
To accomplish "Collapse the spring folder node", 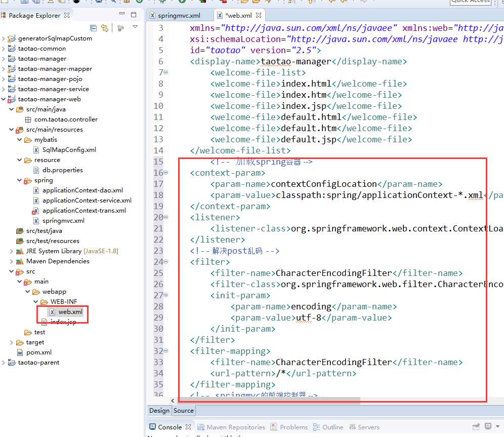I will (19, 180).
